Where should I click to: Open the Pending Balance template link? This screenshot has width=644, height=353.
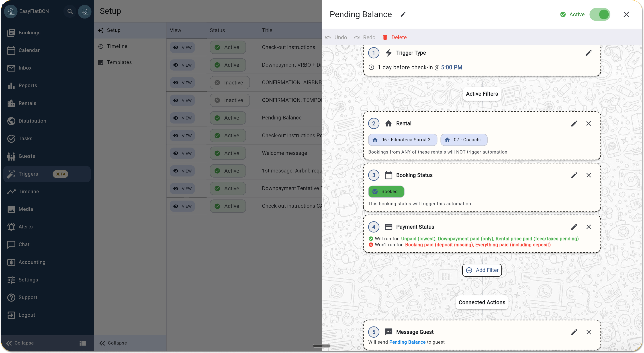pyautogui.click(x=407, y=342)
